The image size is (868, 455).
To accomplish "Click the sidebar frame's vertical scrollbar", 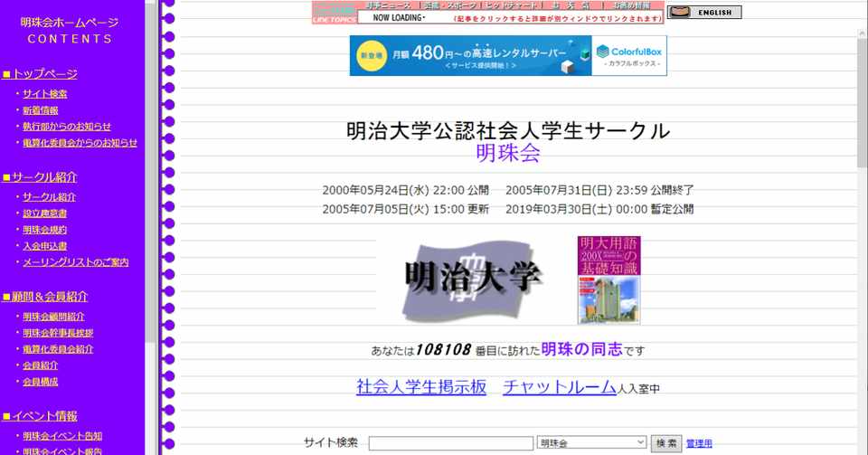I will (x=151, y=228).
